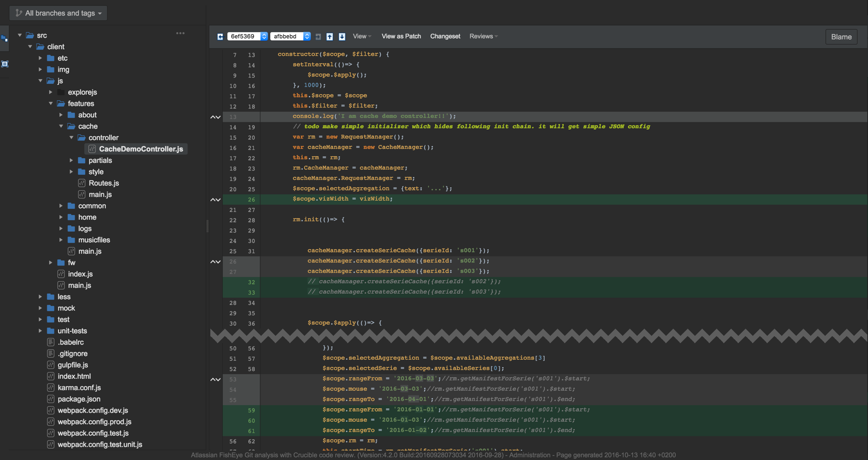Open the second sidebar panel icon
The image size is (868, 460).
[5, 64]
